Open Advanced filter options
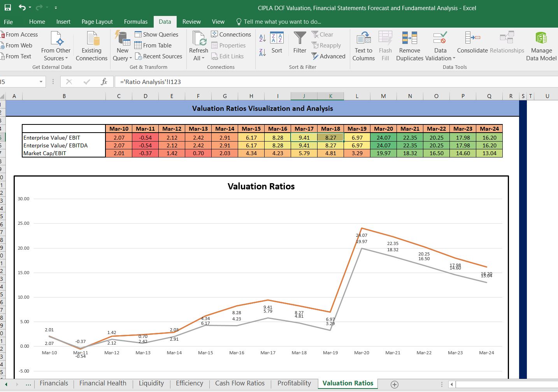 click(328, 56)
